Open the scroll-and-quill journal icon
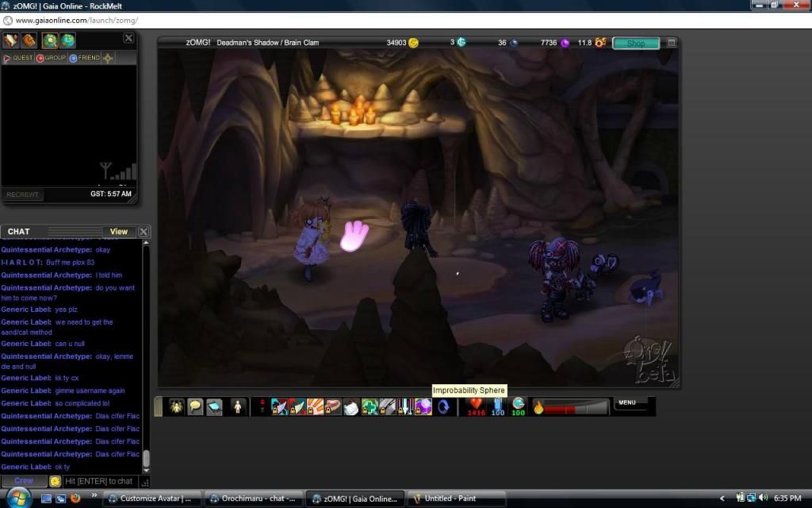This screenshot has width=812, height=508. [x=11, y=40]
